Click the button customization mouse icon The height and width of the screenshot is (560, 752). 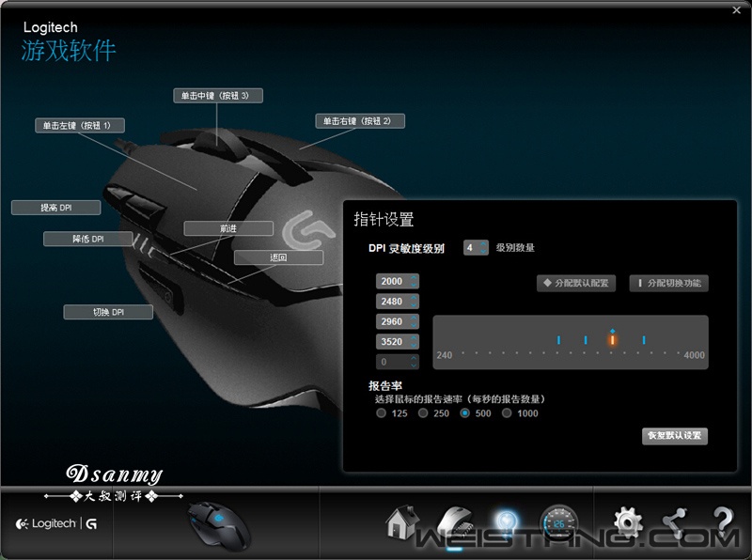[455, 522]
